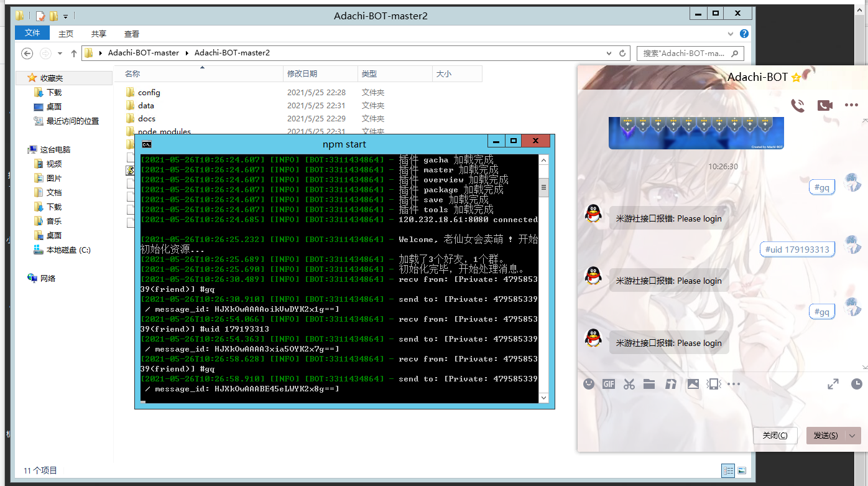Start a voice call with Adachi-BOT
The image size is (868, 486).
click(798, 106)
